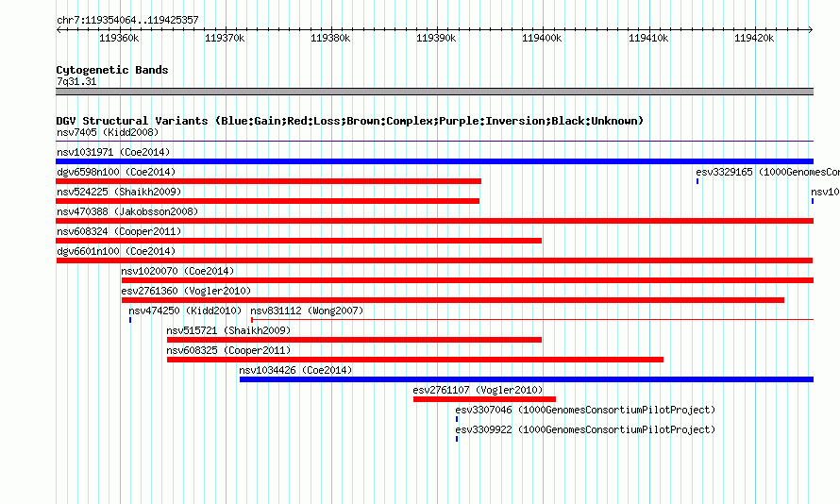Viewport: 840px width, 504px height.
Task: Click the esv2761107 red loss bar
Action: (x=485, y=399)
